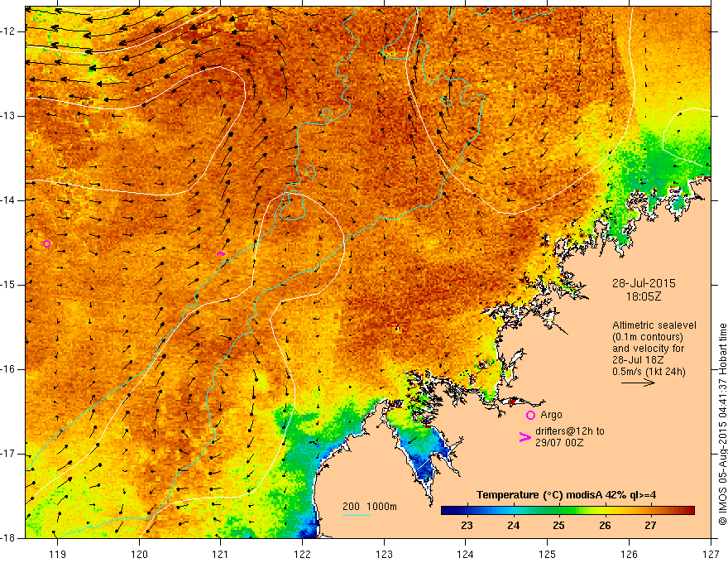
Task: Click the colorbar tick label "26"
Action: click(605, 526)
